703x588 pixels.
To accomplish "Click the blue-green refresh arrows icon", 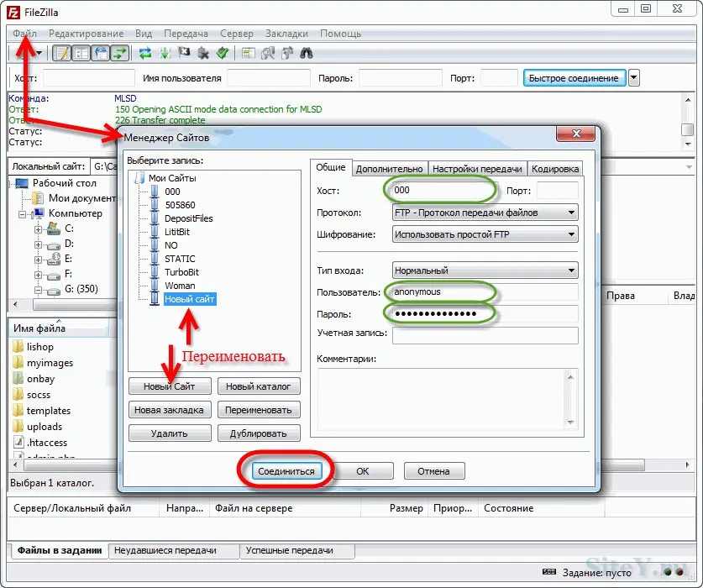I will pyautogui.click(x=144, y=54).
